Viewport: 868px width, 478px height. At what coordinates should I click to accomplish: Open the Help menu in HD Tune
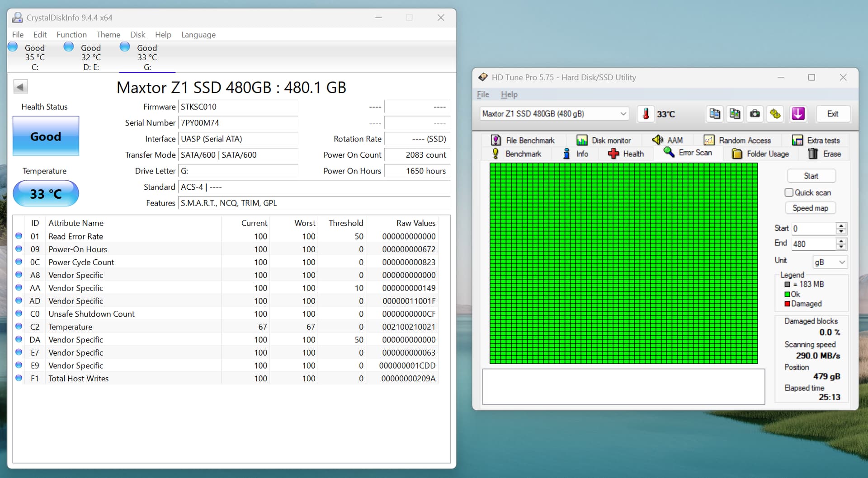[509, 94]
